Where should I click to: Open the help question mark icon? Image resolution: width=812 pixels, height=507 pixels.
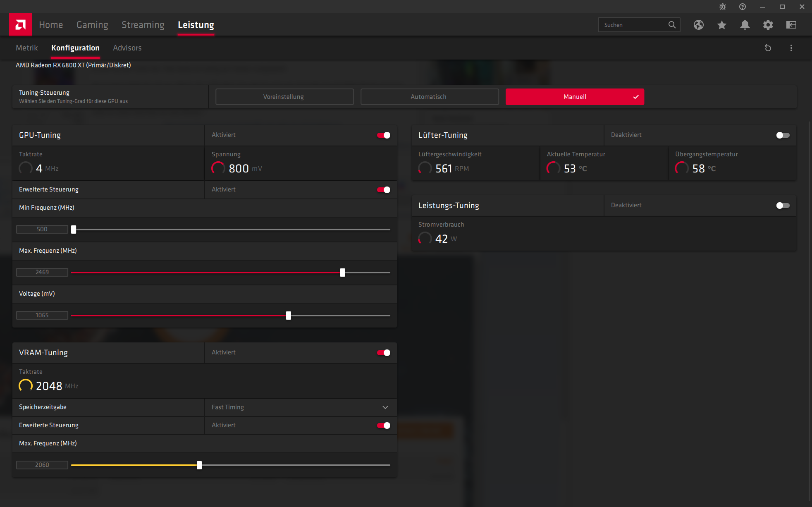pos(743,7)
